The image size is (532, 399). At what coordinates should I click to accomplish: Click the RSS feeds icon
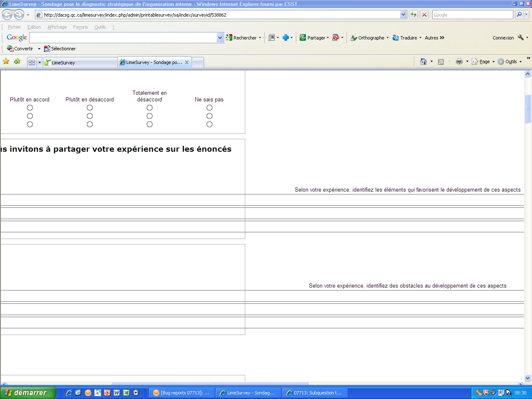coord(441,62)
